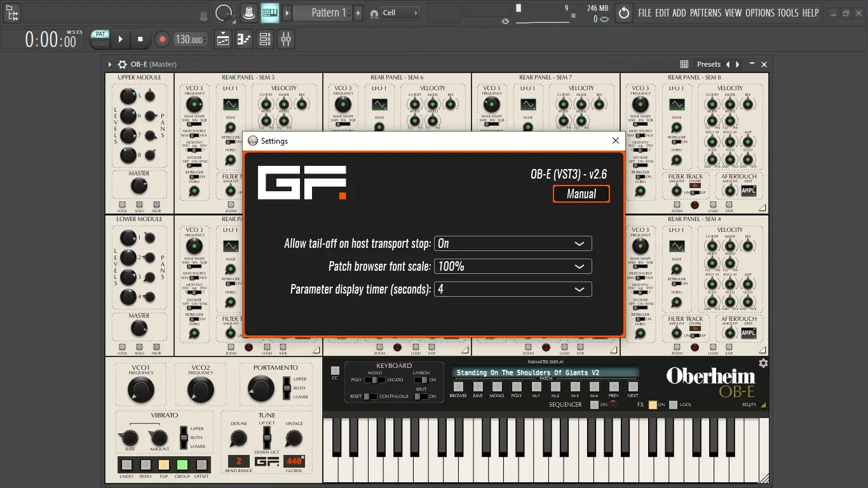Click the arrow left of Pattern 1
The width and height of the screenshot is (868, 488).
coord(287,13)
